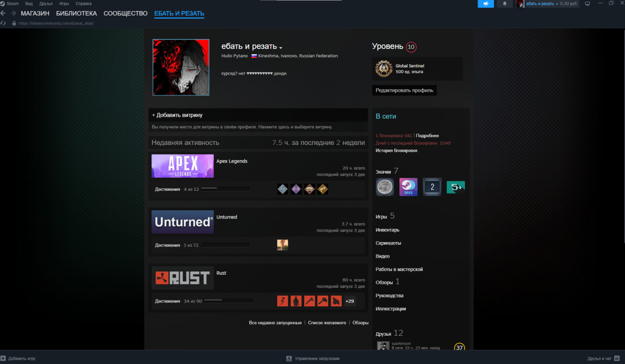This screenshot has height=364, width=625.
Task: Click second Apex Legends achievement icon
Action: 296,189
